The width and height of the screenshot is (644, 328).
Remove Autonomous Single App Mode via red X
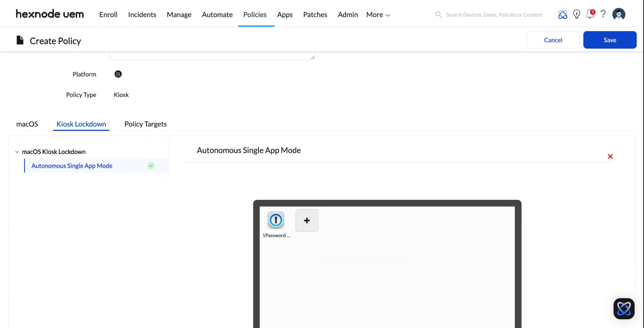click(x=610, y=156)
